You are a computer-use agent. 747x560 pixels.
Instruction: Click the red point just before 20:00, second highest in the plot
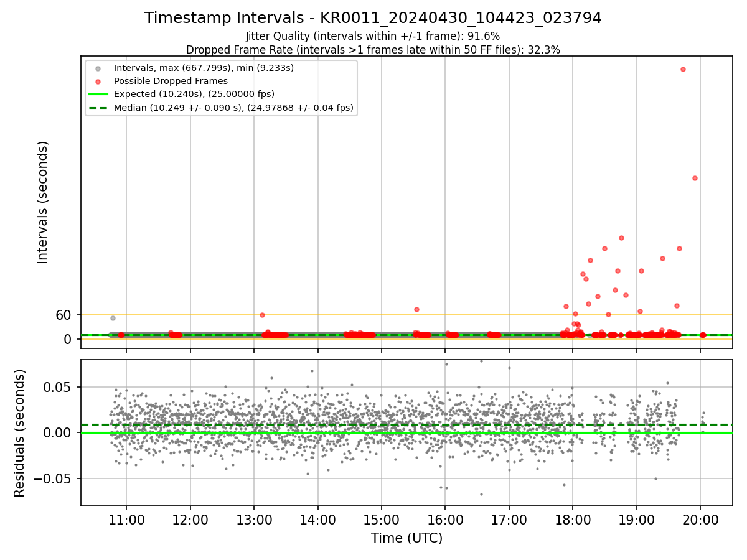click(695, 178)
